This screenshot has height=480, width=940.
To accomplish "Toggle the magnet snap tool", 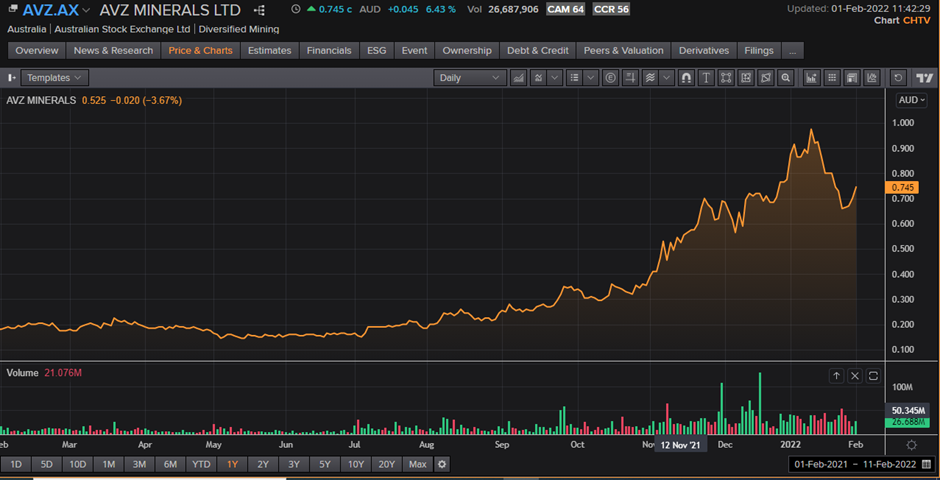I will [x=686, y=78].
